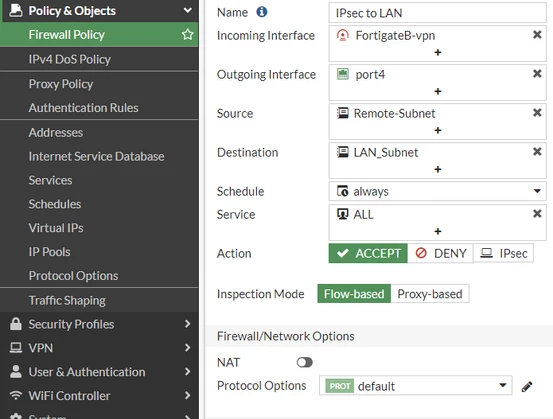Click the Remote-Subnet address icon
Viewport: 553px width, 419px height.
click(342, 113)
